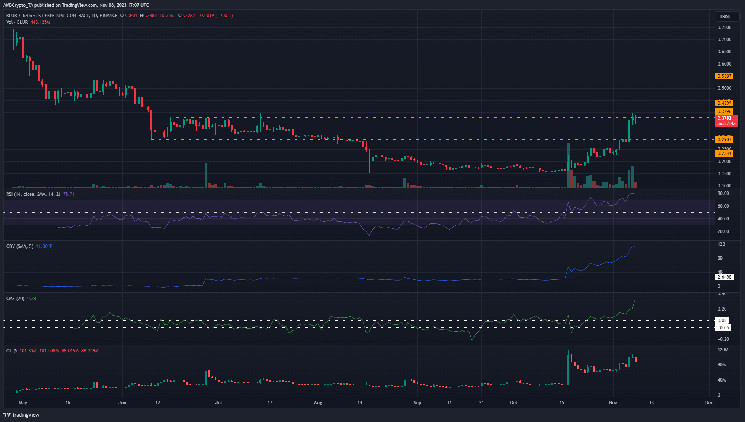
Task: Click the peak of the blue OBV line
Action: [634, 246]
